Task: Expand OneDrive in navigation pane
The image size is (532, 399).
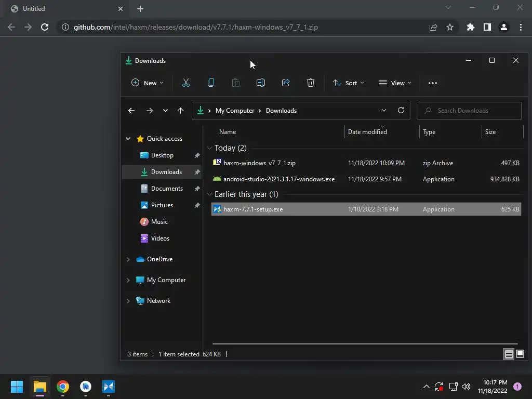Action: [x=128, y=259]
